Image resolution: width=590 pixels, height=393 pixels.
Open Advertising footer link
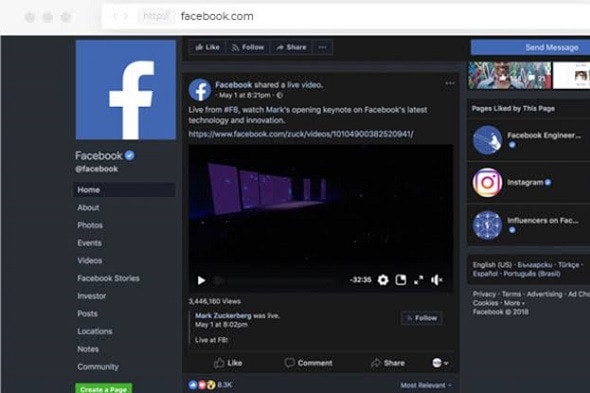tap(544, 294)
